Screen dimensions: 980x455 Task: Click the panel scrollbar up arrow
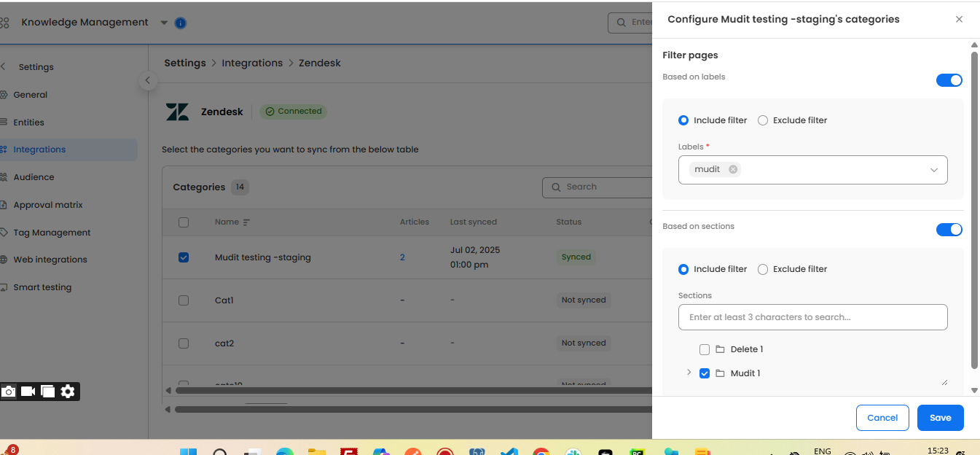click(974, 45)
